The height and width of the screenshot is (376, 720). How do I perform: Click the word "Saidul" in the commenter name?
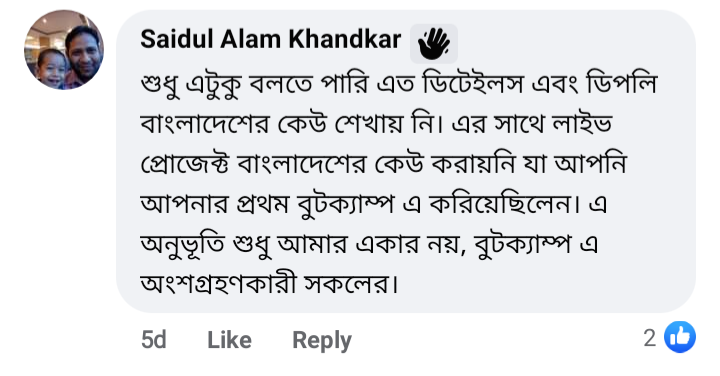pos(176,39)
